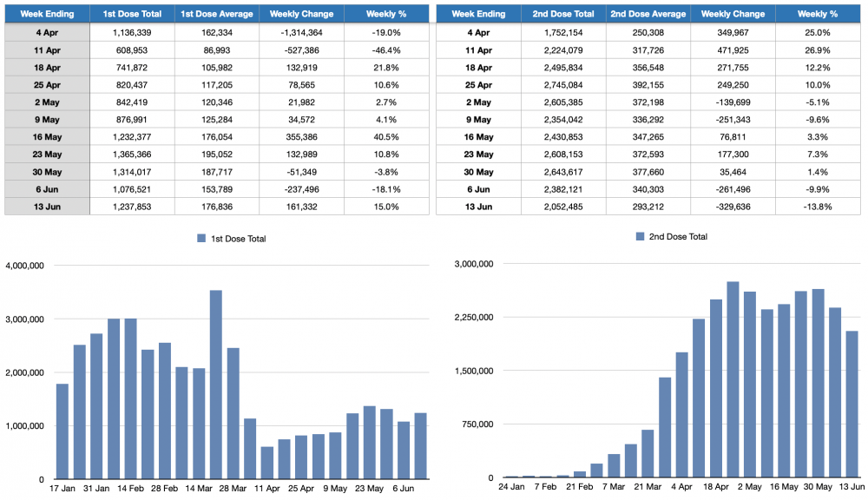Click the 2,000,000 y-axis label
Viewport: 868px width, 500px height.
point(24,372)
